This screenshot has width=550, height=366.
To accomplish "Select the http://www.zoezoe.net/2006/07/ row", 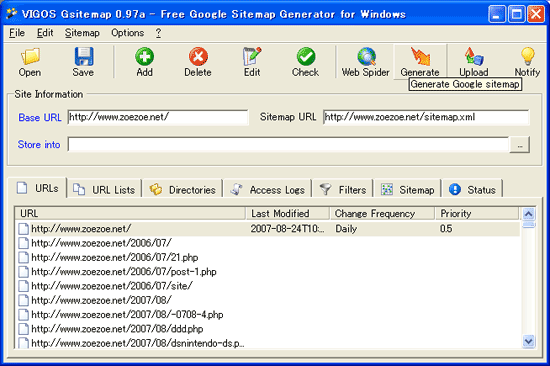I will [268, 243].
